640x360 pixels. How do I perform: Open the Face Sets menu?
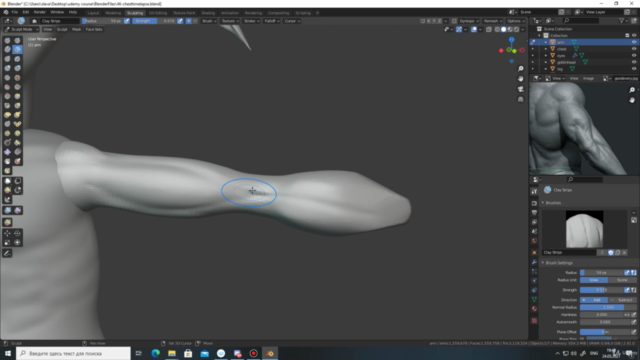tap(94, 29)
